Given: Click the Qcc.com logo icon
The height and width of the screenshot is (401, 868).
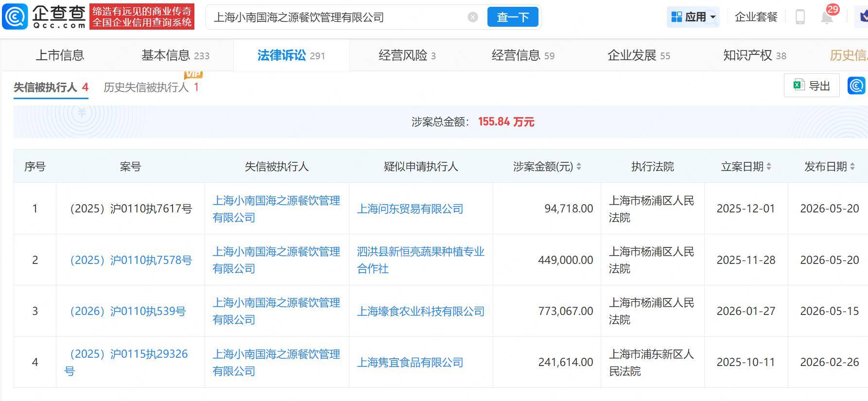Looking at the screenshot, I should pos(15,17).
